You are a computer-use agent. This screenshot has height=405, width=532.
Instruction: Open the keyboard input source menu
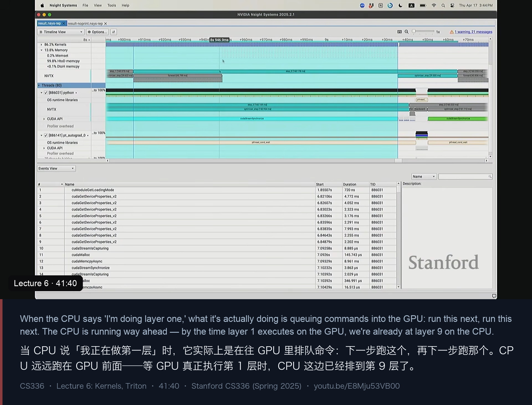(x=411, y=5)
